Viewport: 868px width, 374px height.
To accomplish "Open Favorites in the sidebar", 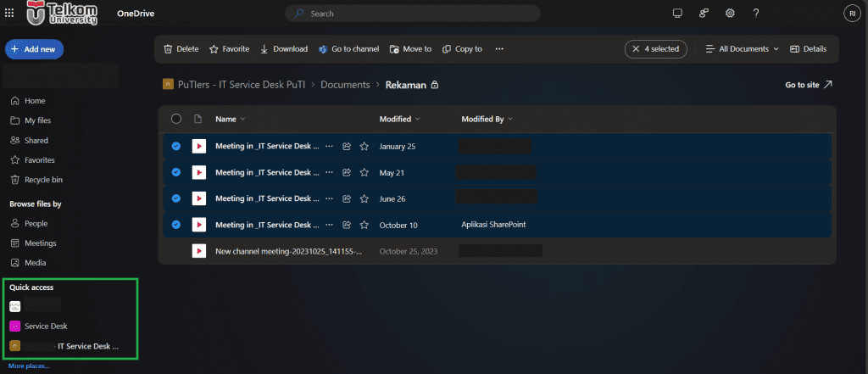I will tap(33, 160).
